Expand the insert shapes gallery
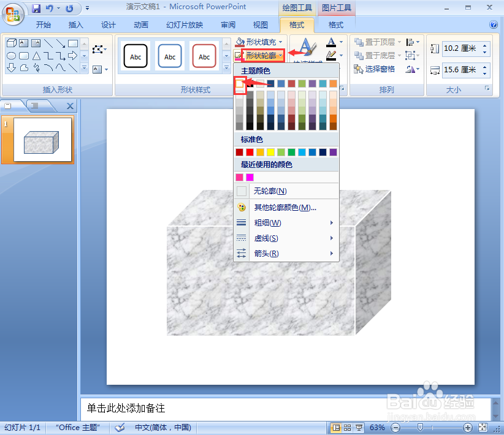504x435 pixels. pyautogui.click(x=84, y=68)
